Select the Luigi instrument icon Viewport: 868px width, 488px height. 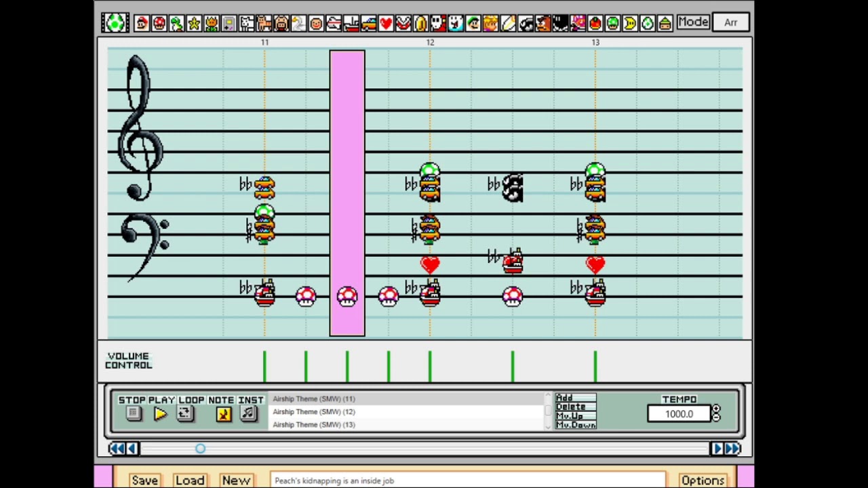pos(473,24)
